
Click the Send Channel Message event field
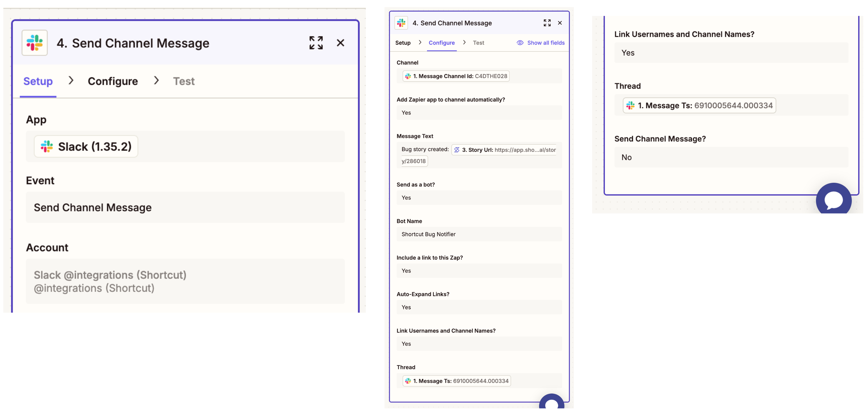click(x=185, y=207)
